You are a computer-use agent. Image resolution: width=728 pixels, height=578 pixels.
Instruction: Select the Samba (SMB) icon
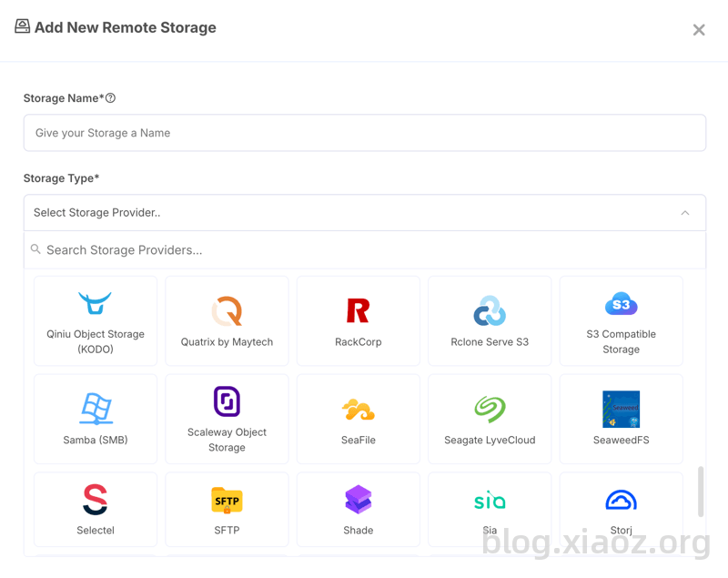coord(96,409)
